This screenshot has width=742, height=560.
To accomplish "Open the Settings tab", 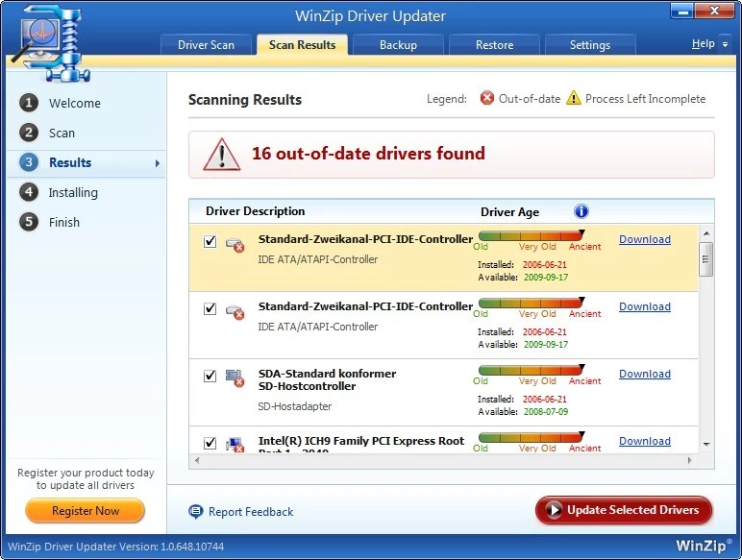I will [x=589, y=45].
